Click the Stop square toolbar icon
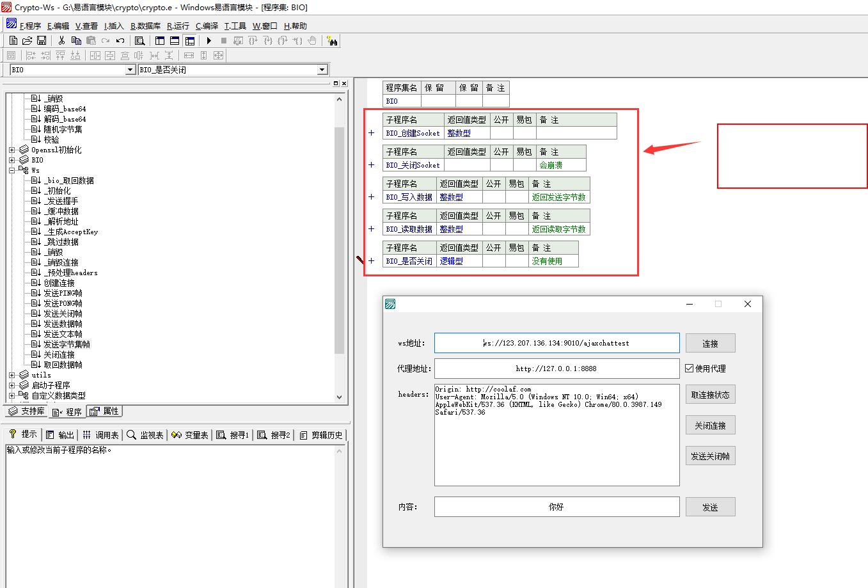This screenshot has width=868, height=588. tap(224, 40)
